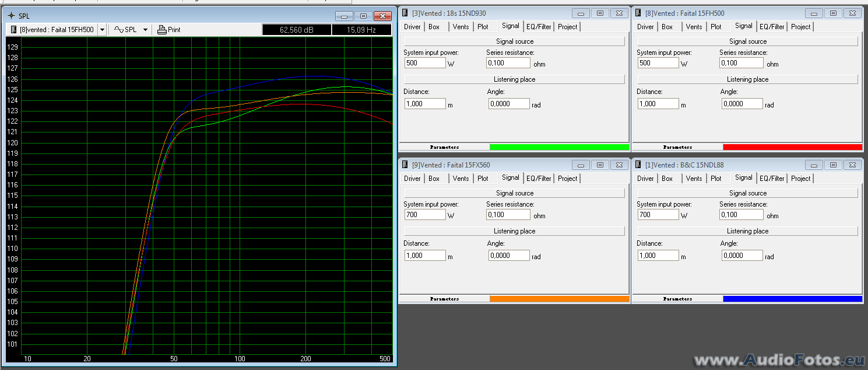The image size is (868, 370).
Task: Click the sine wave icon beside SPL label
Action: tap(119, 30)
